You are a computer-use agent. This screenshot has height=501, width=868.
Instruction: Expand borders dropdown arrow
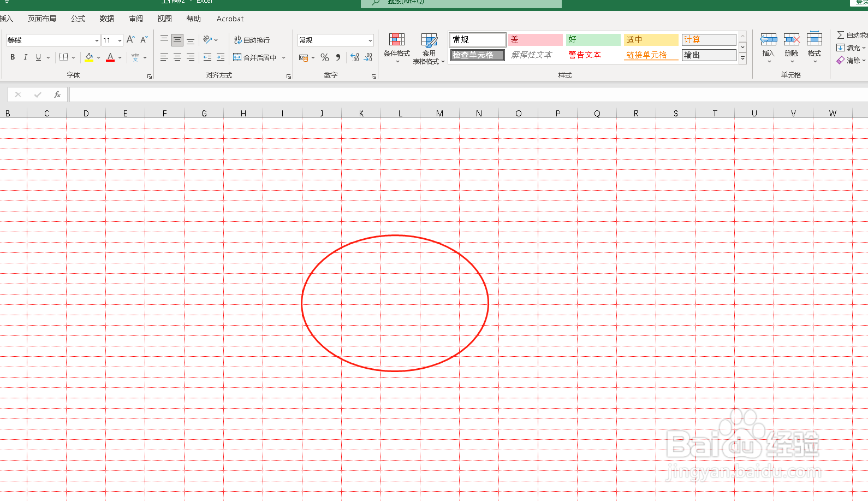click(74, 57)
